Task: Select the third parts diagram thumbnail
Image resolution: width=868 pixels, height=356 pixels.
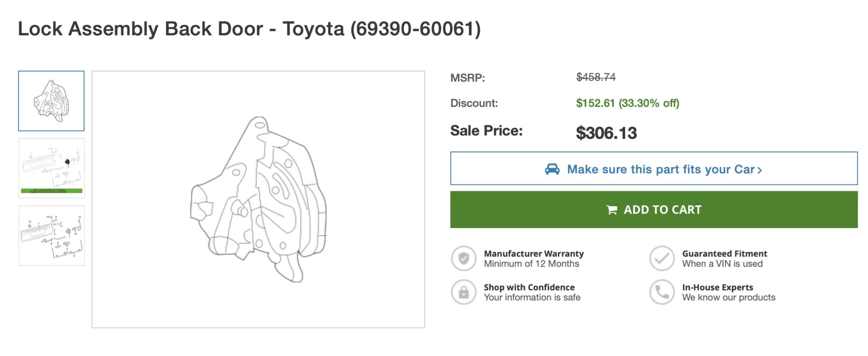Action: click(x=51, y=236)
